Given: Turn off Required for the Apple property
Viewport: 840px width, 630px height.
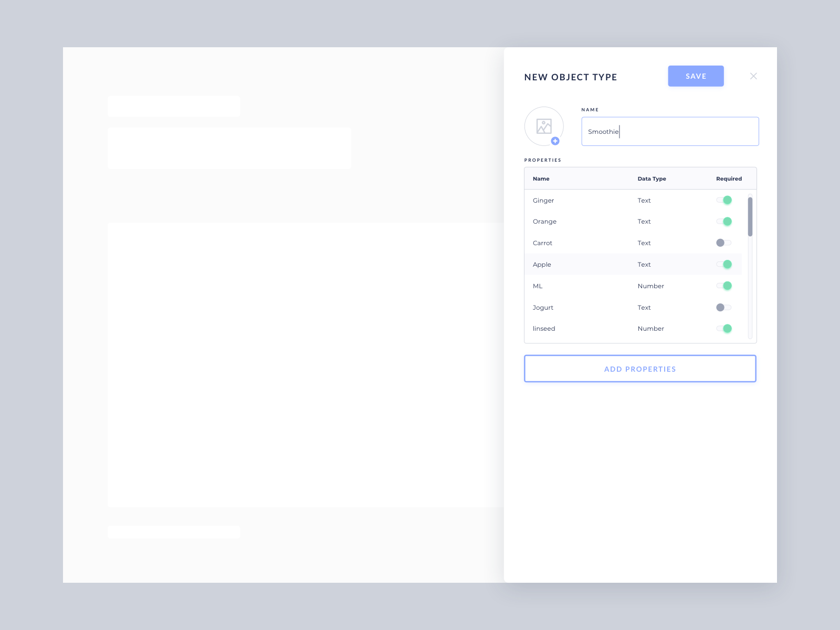Looking at the screenshot, I should [724, 264].
